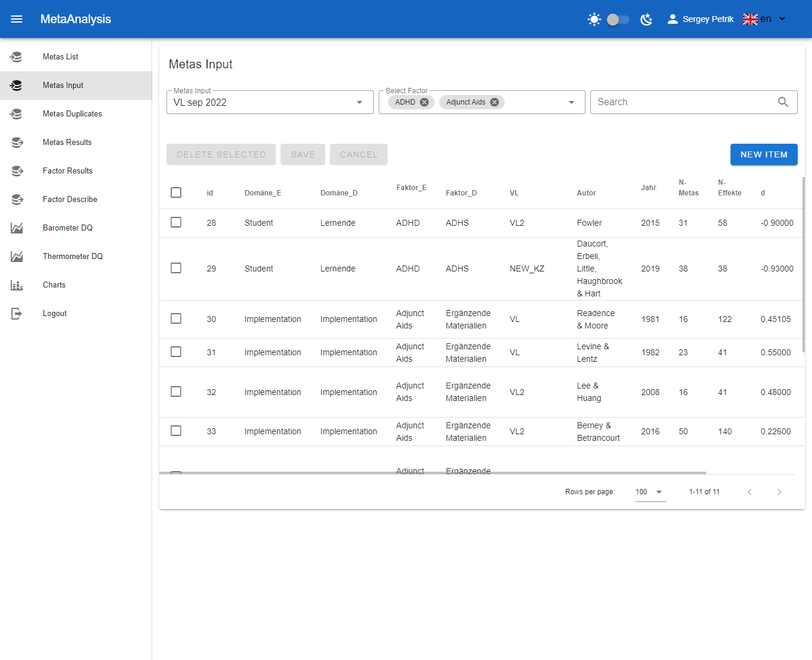The image size is (812, 660).
Task: Remove the ADHD factor chip
Action: 424,102
